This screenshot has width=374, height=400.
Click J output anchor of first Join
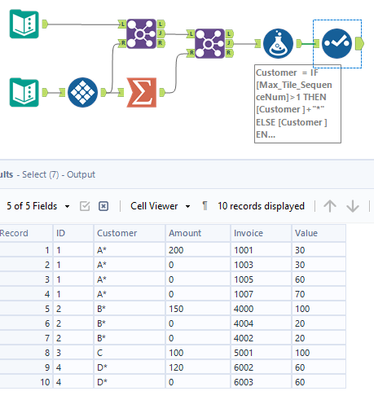(x=161, y=33)
